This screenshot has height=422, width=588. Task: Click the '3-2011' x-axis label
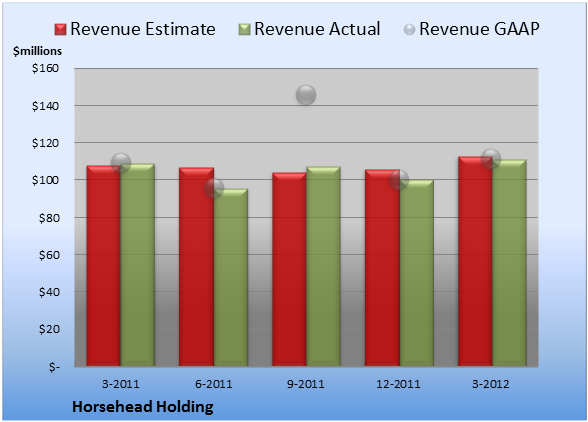pos(121,384)
